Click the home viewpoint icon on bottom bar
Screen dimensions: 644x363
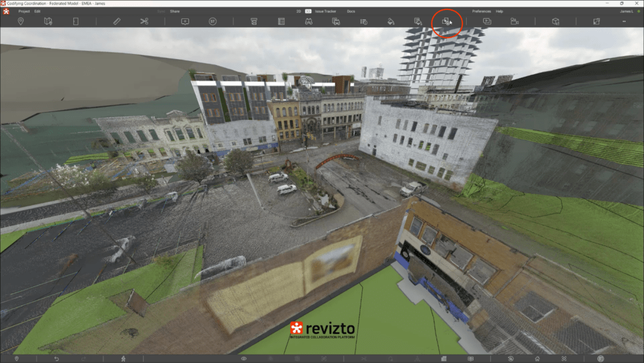538,358
